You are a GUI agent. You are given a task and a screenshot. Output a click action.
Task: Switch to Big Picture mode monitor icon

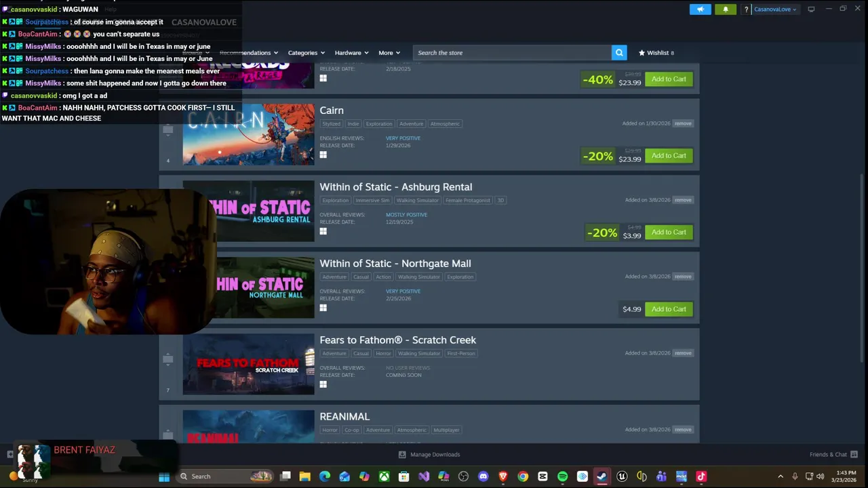(811, 9)
